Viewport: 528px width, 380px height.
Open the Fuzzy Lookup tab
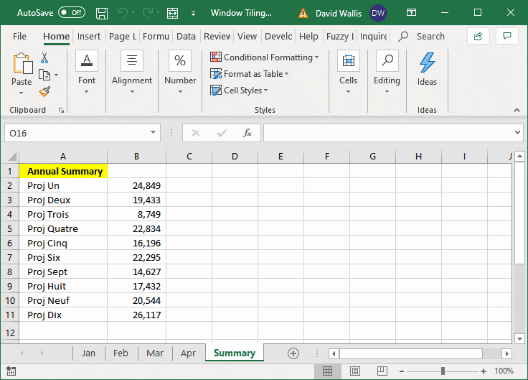pos(340,36)
